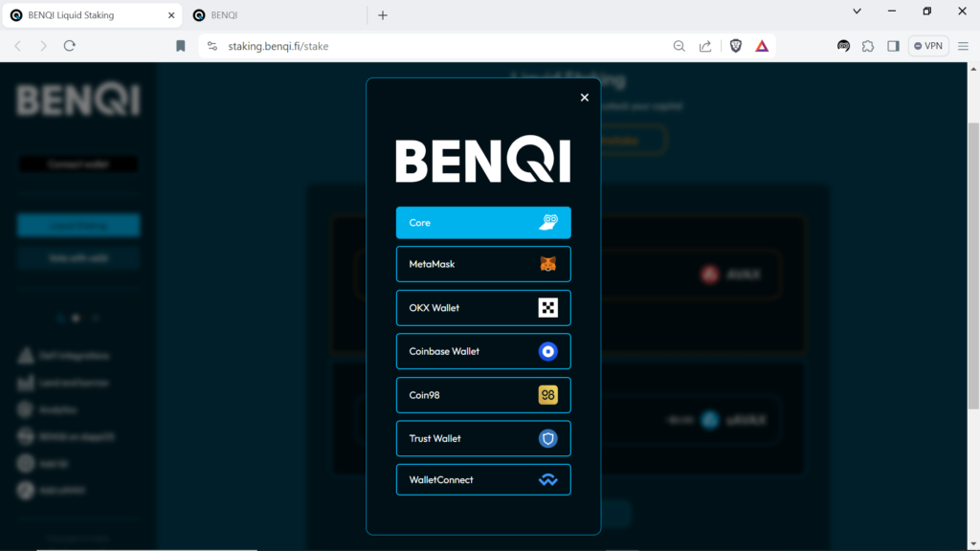Image resolution: width=980 pixels, height=551 pixels.
Task: Toggle the VPN button in toolbar
Action: [927, 46]
